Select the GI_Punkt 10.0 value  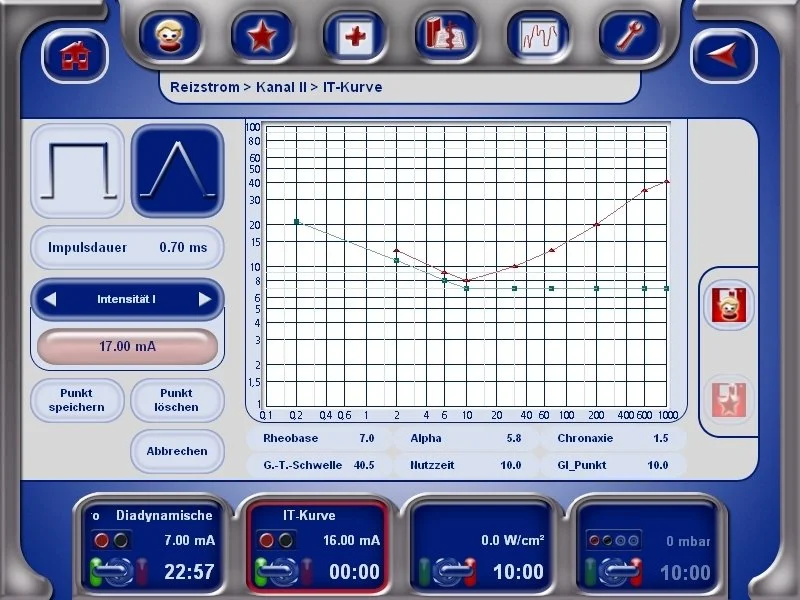613,465
